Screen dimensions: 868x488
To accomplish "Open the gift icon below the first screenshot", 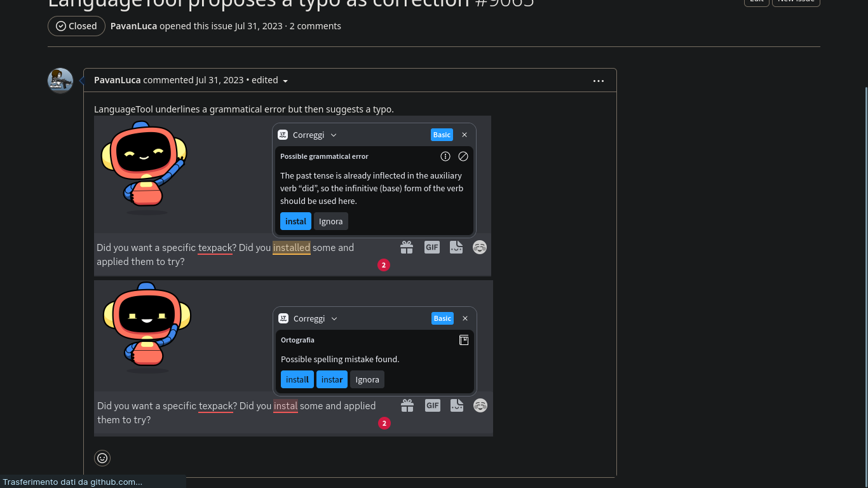I will click(407, 247).
